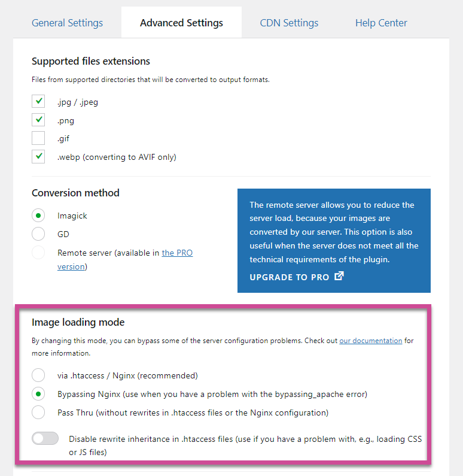Click the blue remote server info box
This screenshot has height=476, width=463.
coord(334,241)
